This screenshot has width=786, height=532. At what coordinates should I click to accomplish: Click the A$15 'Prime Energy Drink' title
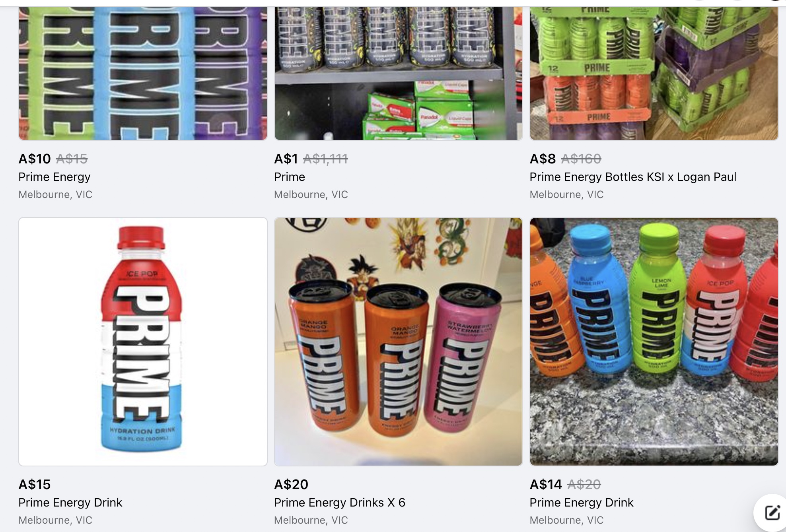70,503
